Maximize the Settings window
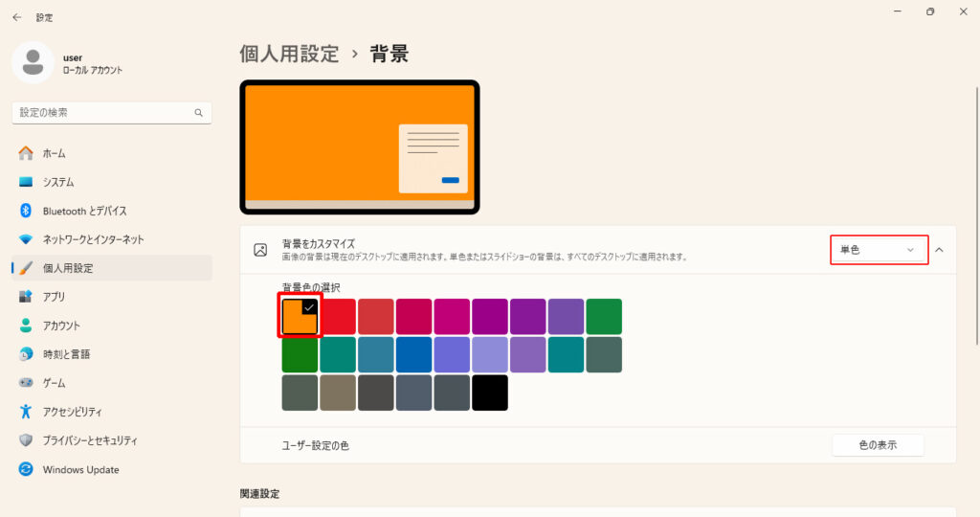980x517 pixels. pyautogui.click(x=930, y=11)
